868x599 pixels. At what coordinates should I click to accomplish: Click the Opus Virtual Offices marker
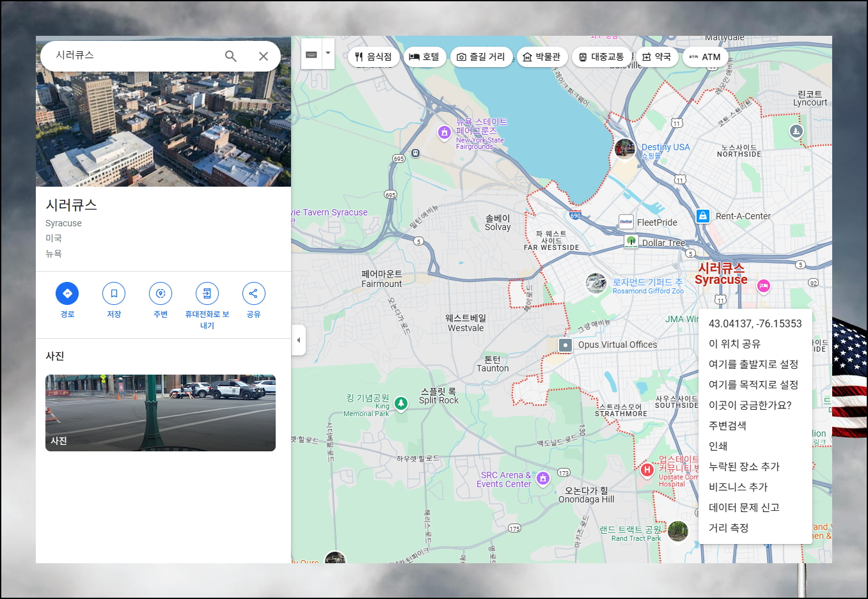(x=565, y=345)
